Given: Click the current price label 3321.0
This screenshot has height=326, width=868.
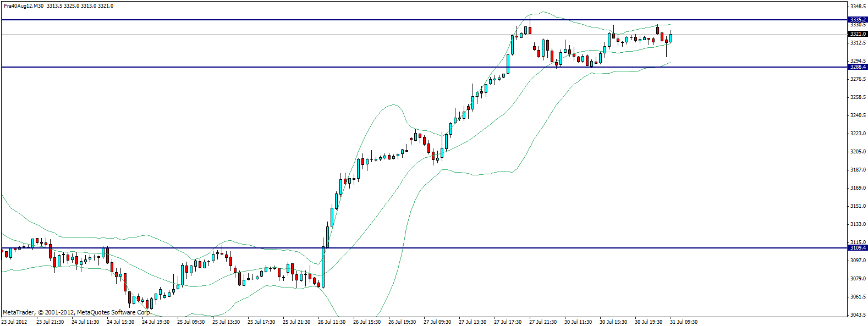Looking at the screenshot, I should tap(858, 34).
